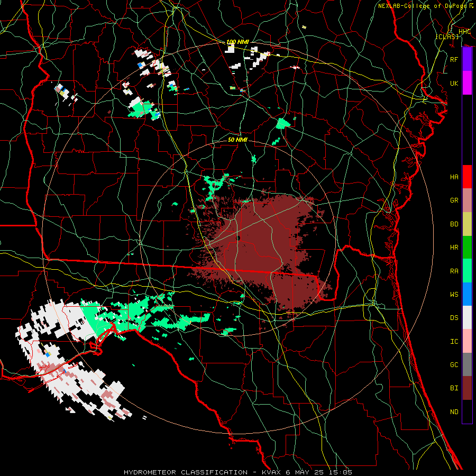Click the RA legend label
476x476 pixels.
click(454, 271)
